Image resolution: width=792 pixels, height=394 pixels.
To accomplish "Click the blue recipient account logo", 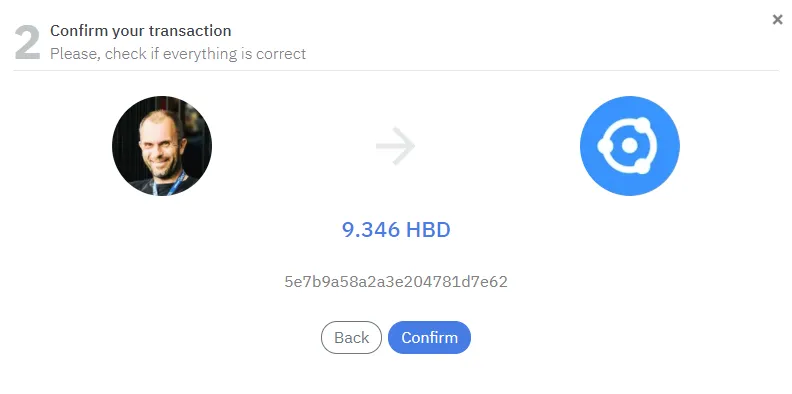I will point(629,145).
